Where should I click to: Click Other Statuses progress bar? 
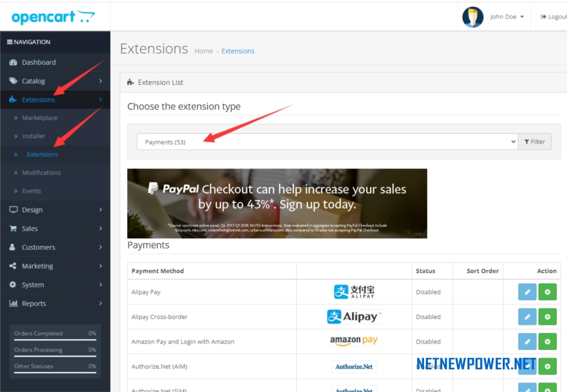(x=55, y=372)
